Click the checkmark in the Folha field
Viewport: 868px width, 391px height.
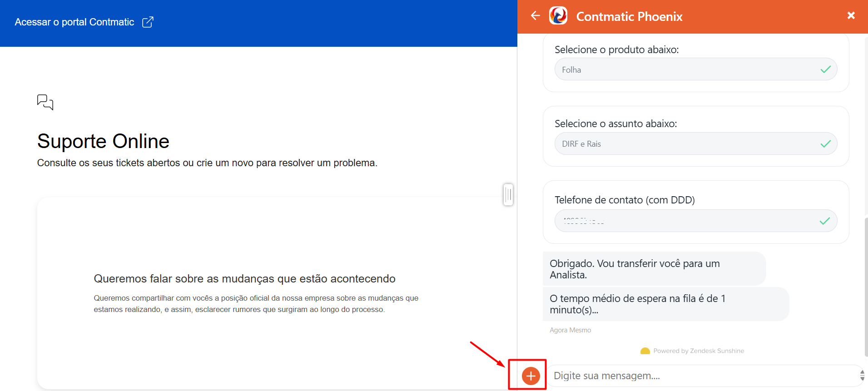pos(825,69)
